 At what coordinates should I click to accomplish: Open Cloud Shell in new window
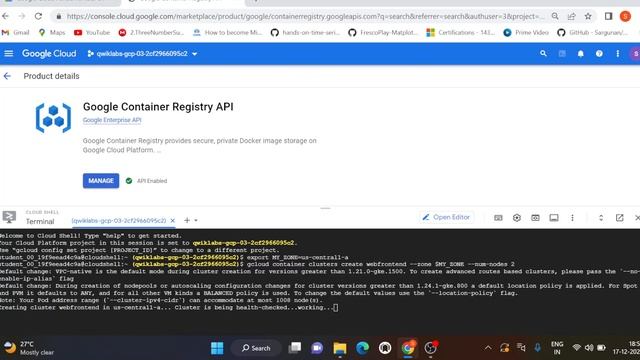620,218
